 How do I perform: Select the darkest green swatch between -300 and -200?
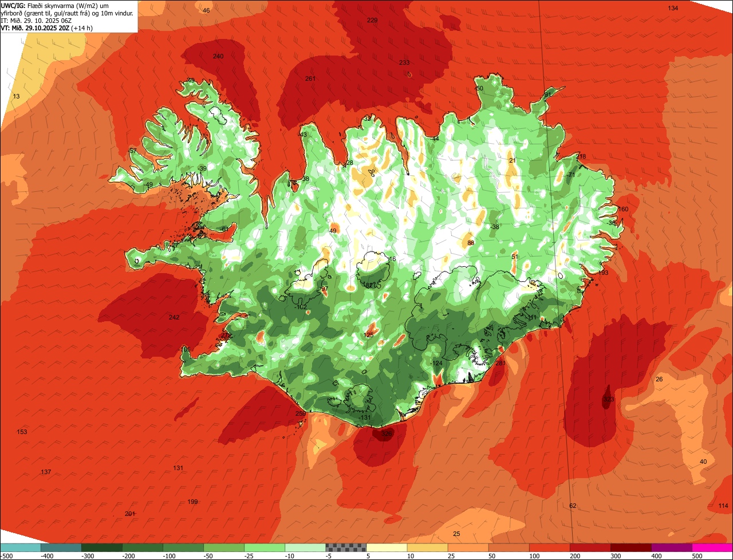(x=102, y=547)
